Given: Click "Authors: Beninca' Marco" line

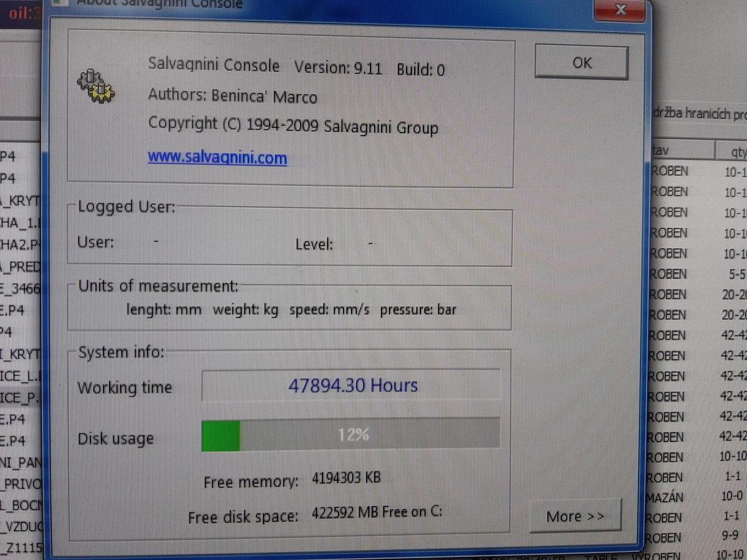Looking at the screenshot, I should pos(233,96).
